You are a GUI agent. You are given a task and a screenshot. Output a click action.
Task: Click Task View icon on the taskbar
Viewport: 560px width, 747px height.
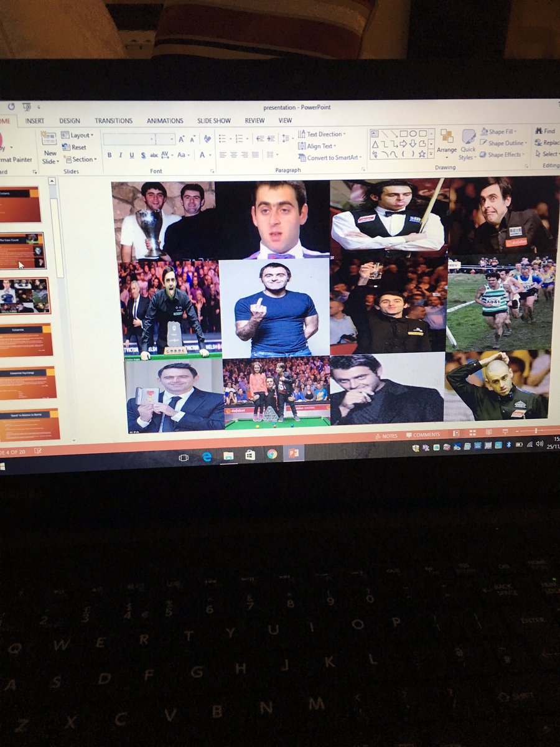tap(184, 458)
